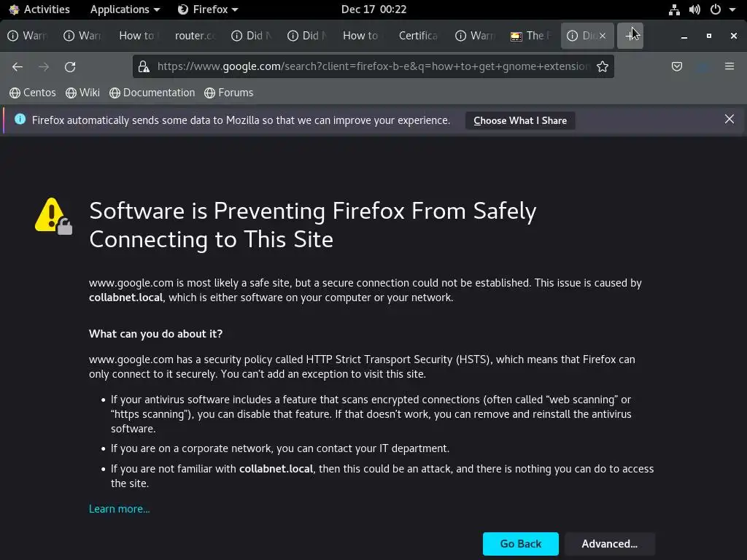Screen dimensions: 747x560
Task: Open the Pocket save icon
Action: [676, 66]
